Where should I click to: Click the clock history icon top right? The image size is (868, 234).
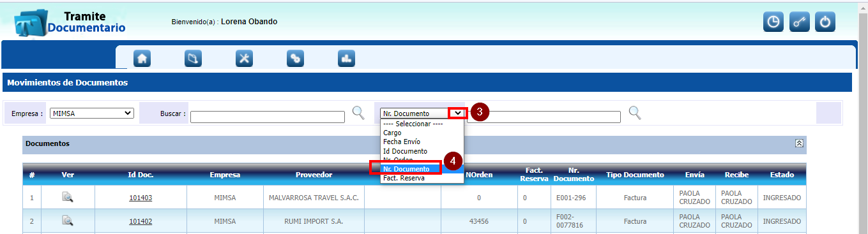(x=773, y=22)
